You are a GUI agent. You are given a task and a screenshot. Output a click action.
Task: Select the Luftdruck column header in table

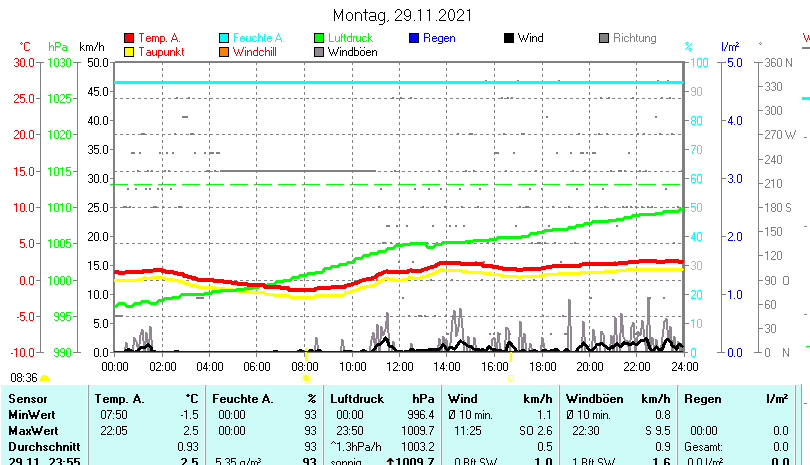pyautogui.click(x=356, y=399)
